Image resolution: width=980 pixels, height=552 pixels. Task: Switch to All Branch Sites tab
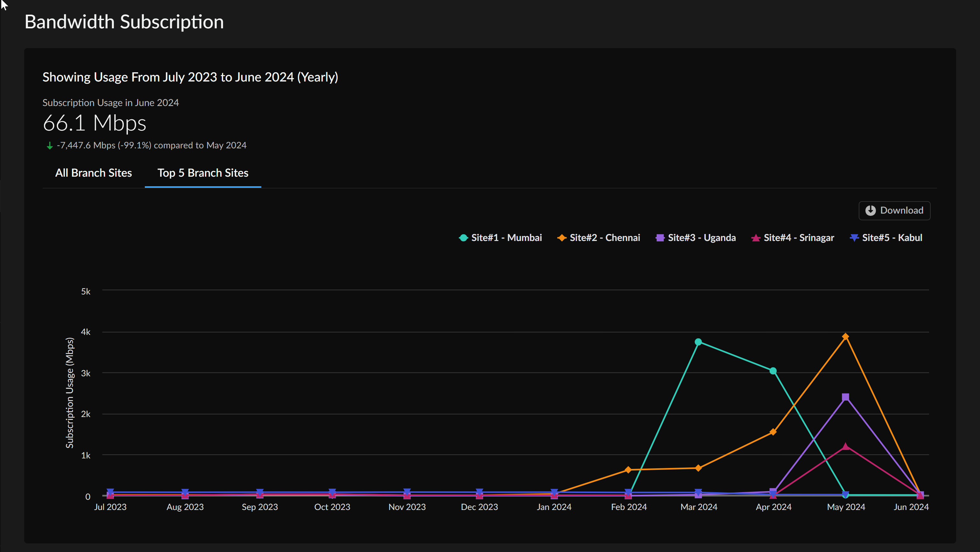(x=93, y=173)
